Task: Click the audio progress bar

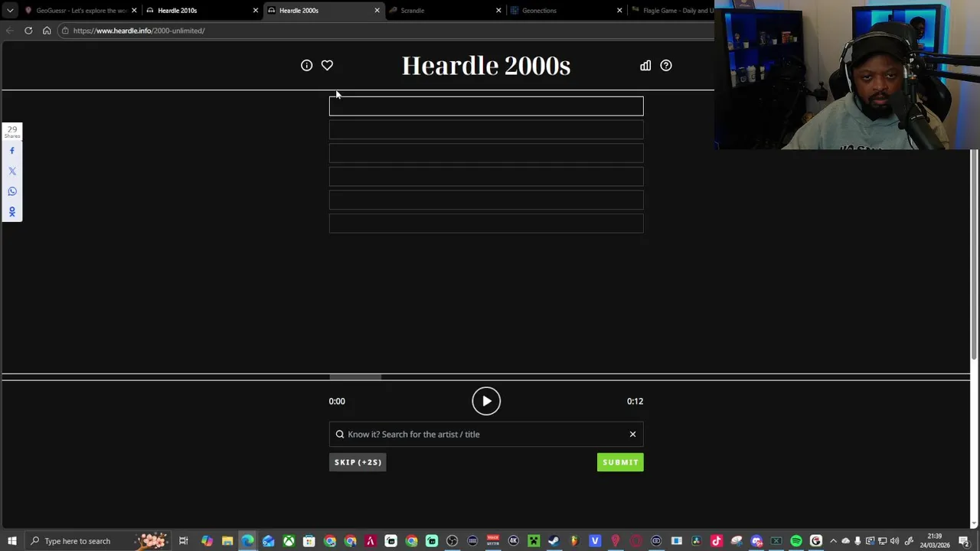Action: (486, 377)
